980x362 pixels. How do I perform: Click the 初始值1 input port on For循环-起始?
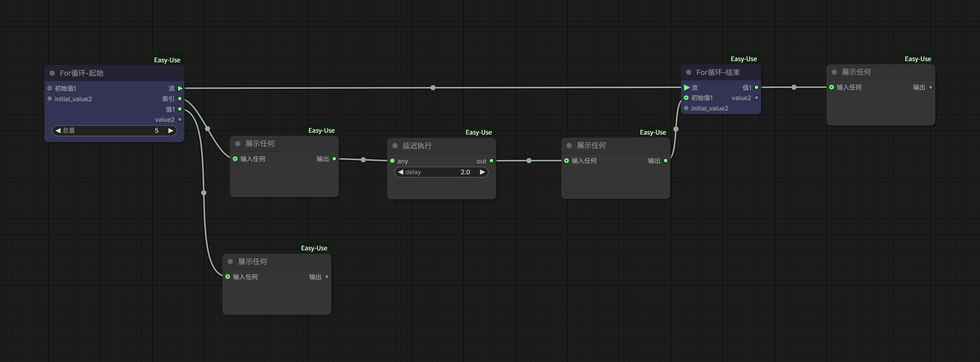50,88
